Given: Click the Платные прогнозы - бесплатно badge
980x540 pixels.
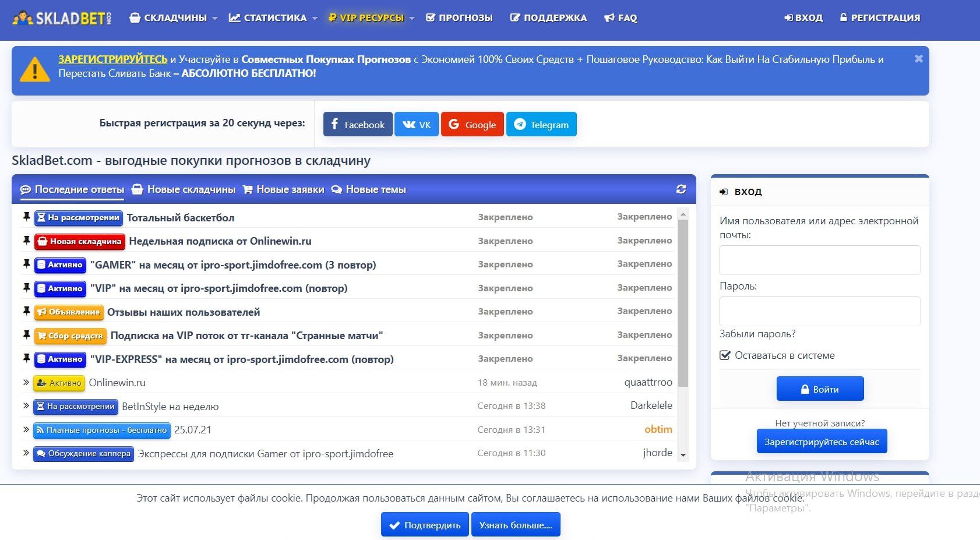Looking at the screenshot, I should pyautogui.click(x=102, y=430).
